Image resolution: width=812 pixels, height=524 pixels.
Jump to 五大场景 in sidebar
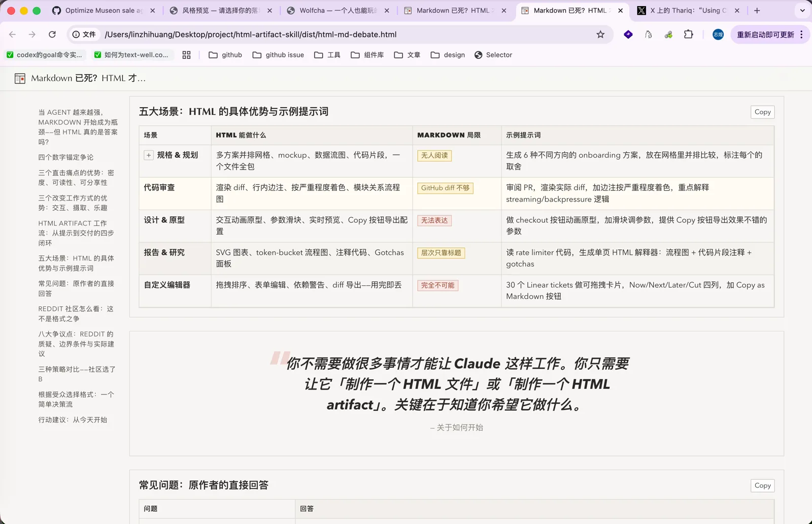tap(76, 263)
